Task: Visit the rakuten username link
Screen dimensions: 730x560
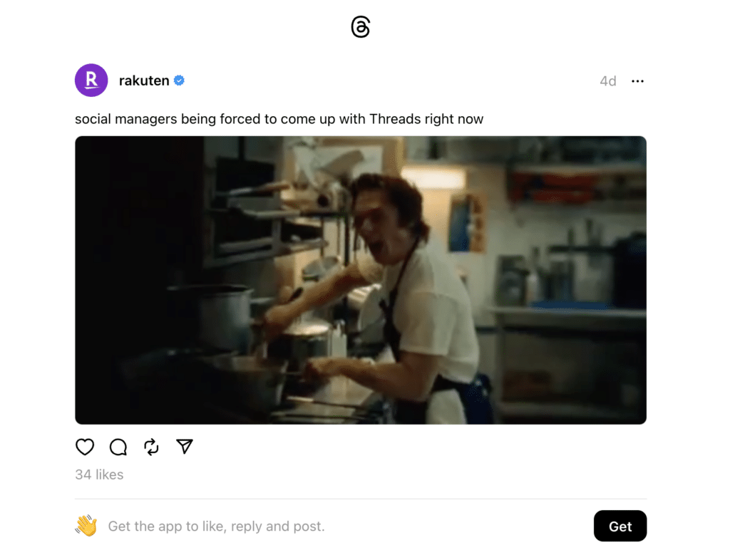Action: coord(144,81)
